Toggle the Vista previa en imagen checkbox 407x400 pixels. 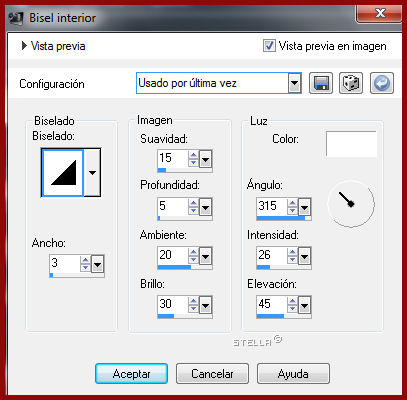[269, 46]
